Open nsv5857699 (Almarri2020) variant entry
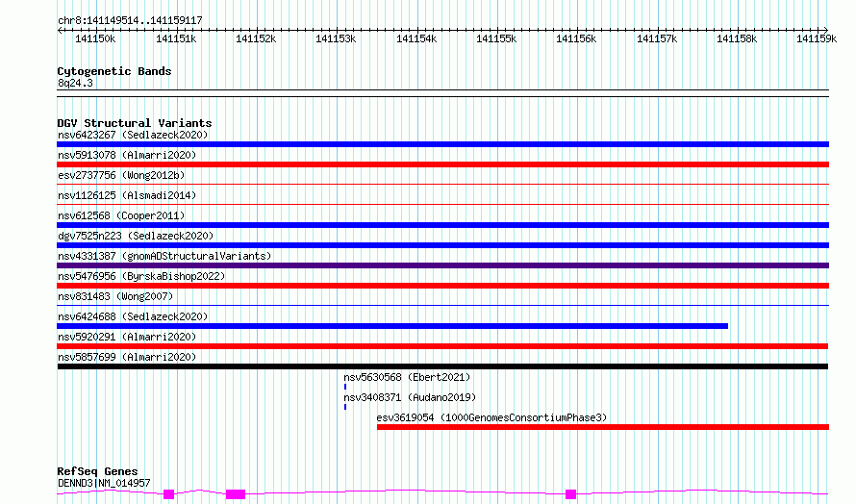856x504 pixels. click(127, 357)
